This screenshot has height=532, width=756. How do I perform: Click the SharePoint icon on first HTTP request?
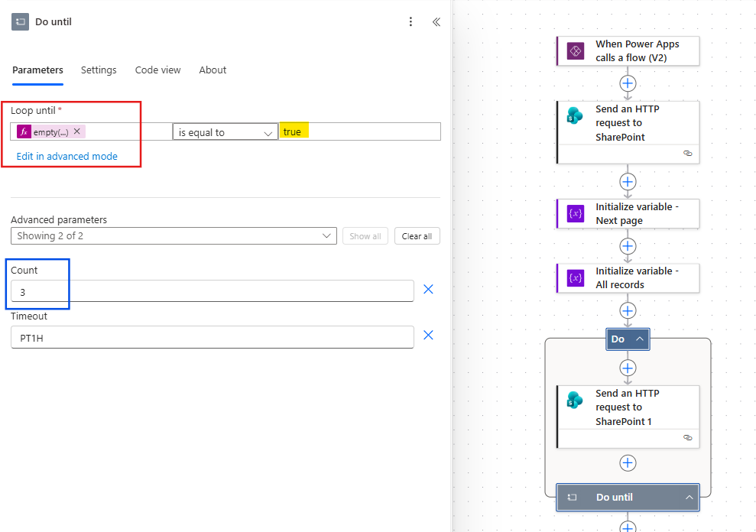(x=575, y=115)
